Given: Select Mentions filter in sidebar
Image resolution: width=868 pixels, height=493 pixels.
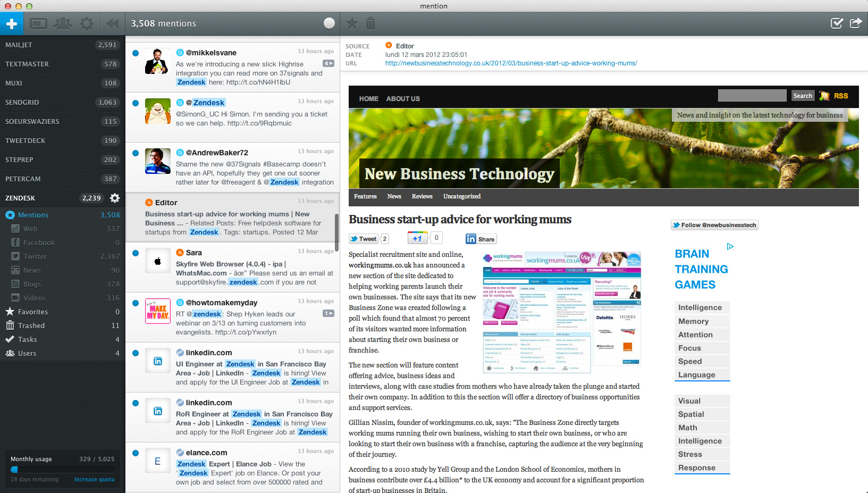Looking at the screenshot, I should coord(62,215).
